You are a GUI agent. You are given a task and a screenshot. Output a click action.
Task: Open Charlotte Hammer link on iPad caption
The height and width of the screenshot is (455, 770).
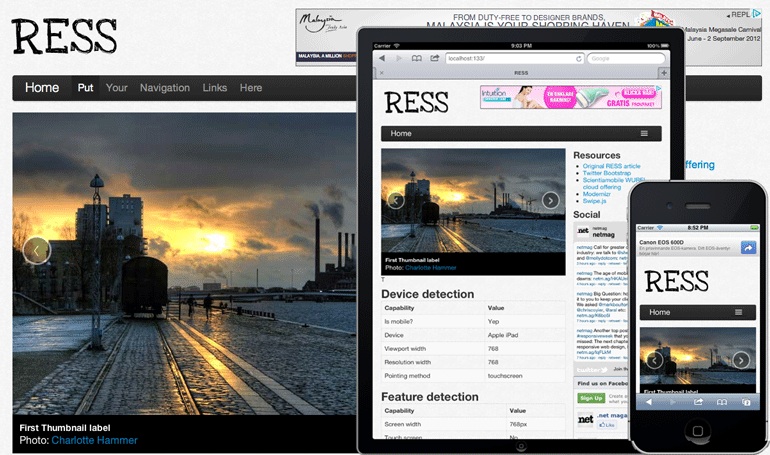[431, 268]
